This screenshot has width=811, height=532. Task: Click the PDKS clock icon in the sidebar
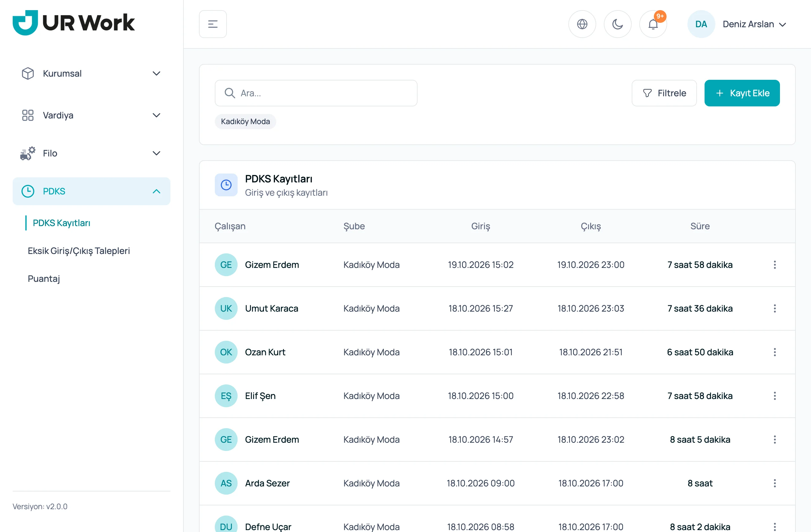[x=28, y=191]
